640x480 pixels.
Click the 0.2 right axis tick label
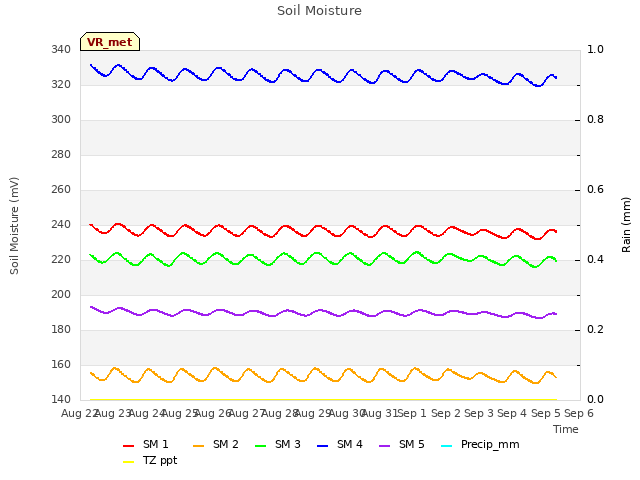click(x=595, y=330)
